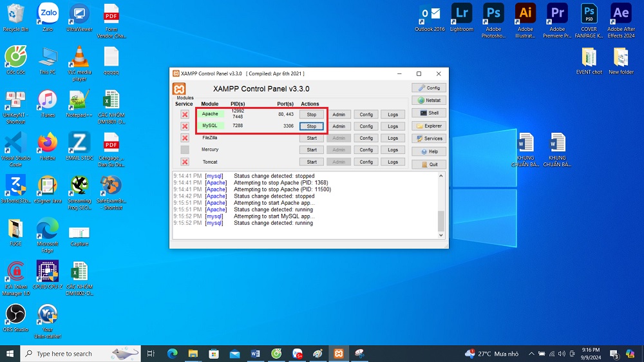
Task: Open Tomcat Config menu
Action: [366, 162]
